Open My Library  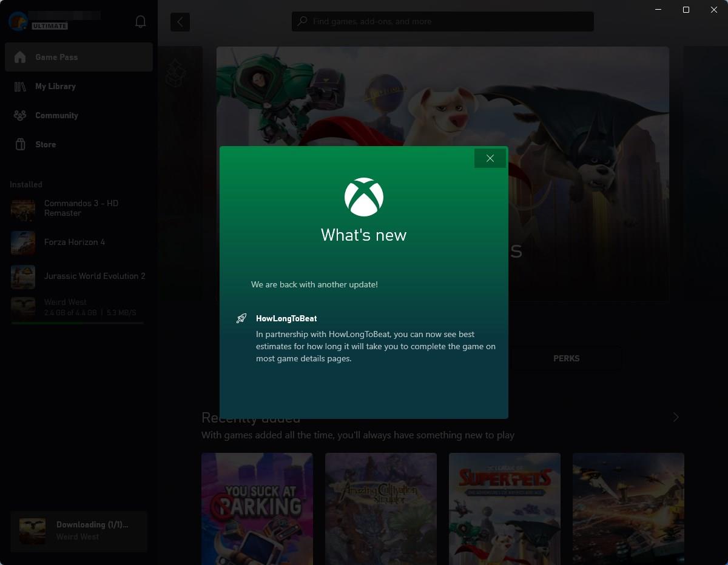[79, 86]
